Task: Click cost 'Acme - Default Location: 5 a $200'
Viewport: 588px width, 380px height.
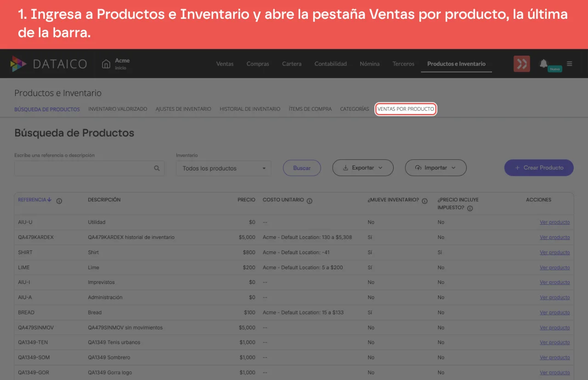Action: pos(303,267)
